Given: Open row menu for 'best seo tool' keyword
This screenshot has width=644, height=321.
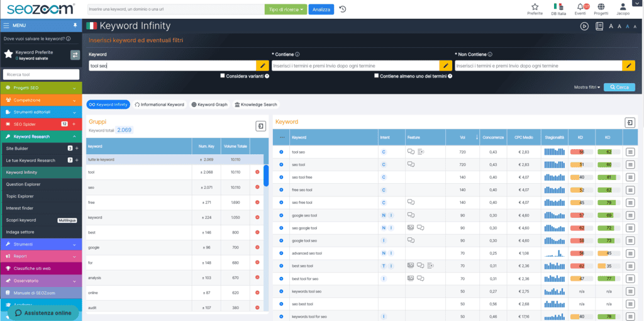Looking at the screenshot, I should 630,266.
